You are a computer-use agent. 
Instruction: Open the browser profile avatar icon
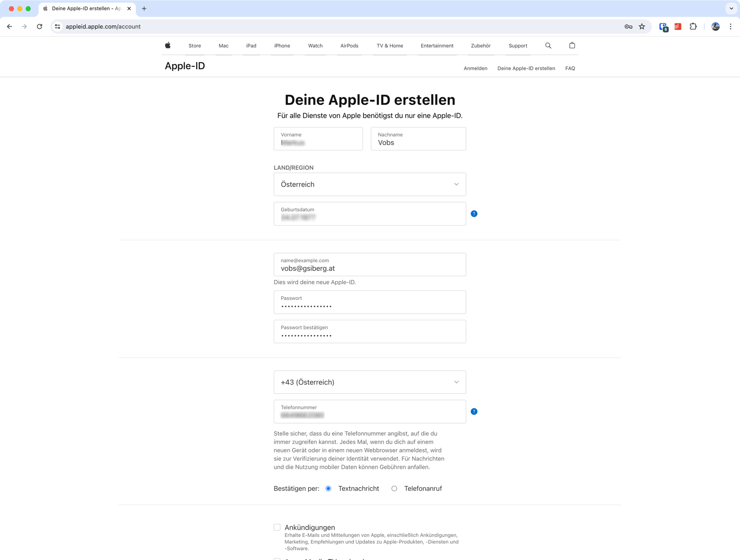point(715,27)
